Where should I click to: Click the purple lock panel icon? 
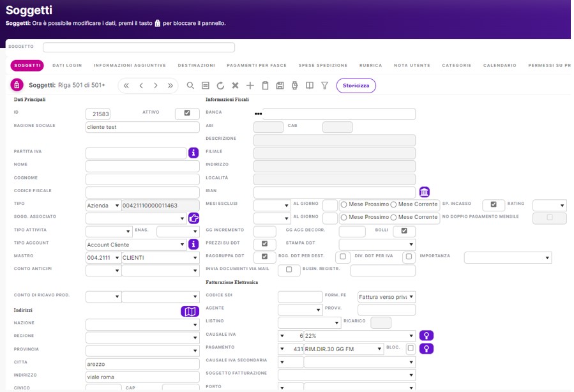click(17, 85)
